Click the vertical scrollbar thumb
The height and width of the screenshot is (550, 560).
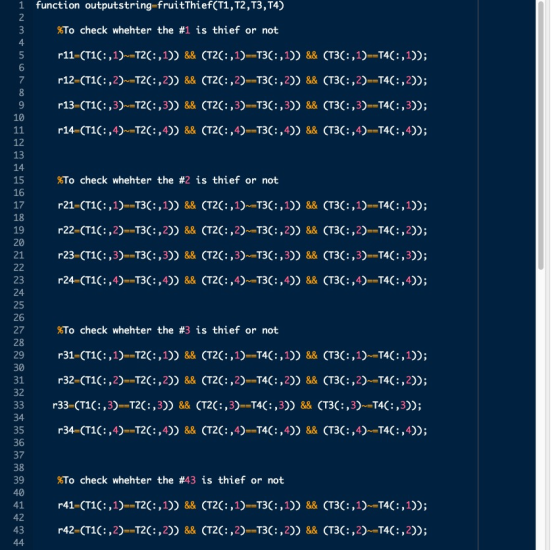541,135
